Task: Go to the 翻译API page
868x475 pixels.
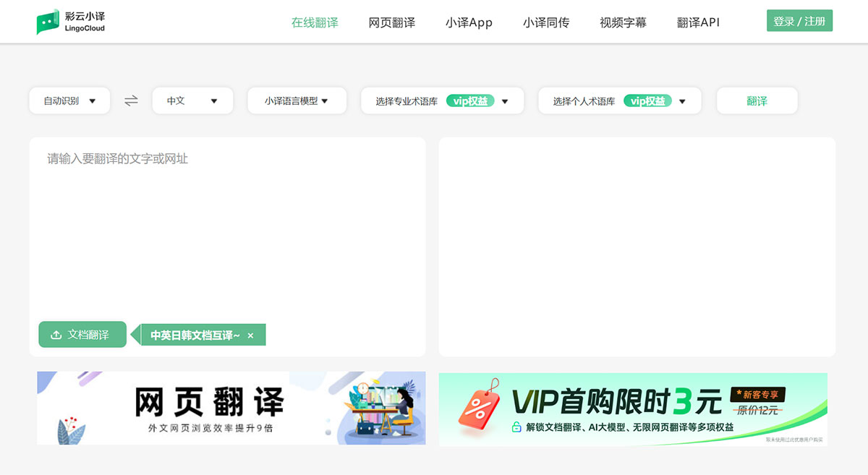Action: pos(698,22)
